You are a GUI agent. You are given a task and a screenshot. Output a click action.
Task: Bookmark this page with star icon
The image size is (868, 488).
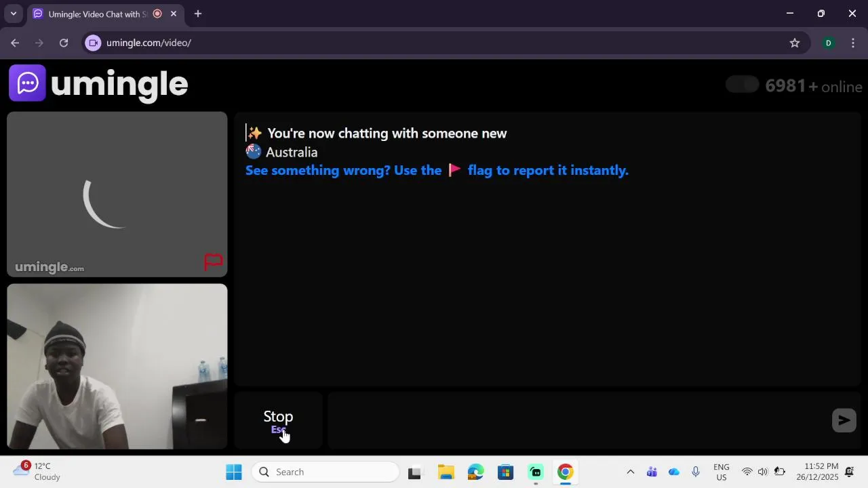pos(795,43)
